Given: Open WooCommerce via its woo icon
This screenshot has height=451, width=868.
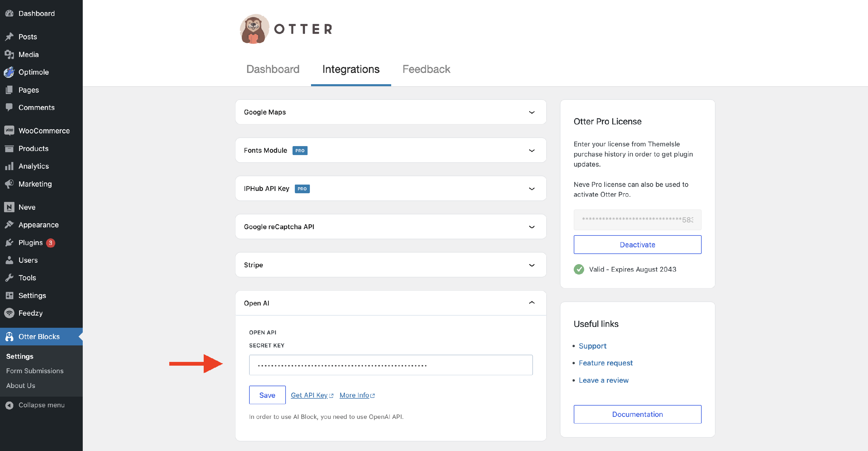Looking at the screenshot, I should (x=9, y=130).
